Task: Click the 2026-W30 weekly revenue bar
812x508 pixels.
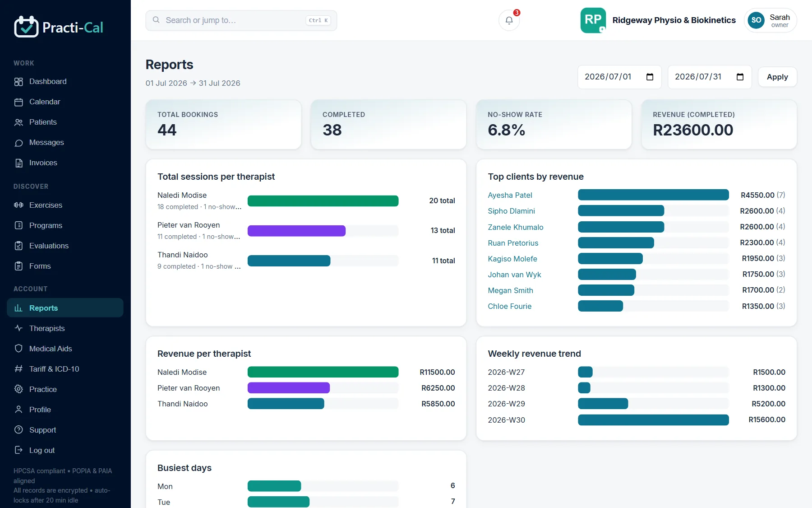Action: coord(653,420)
